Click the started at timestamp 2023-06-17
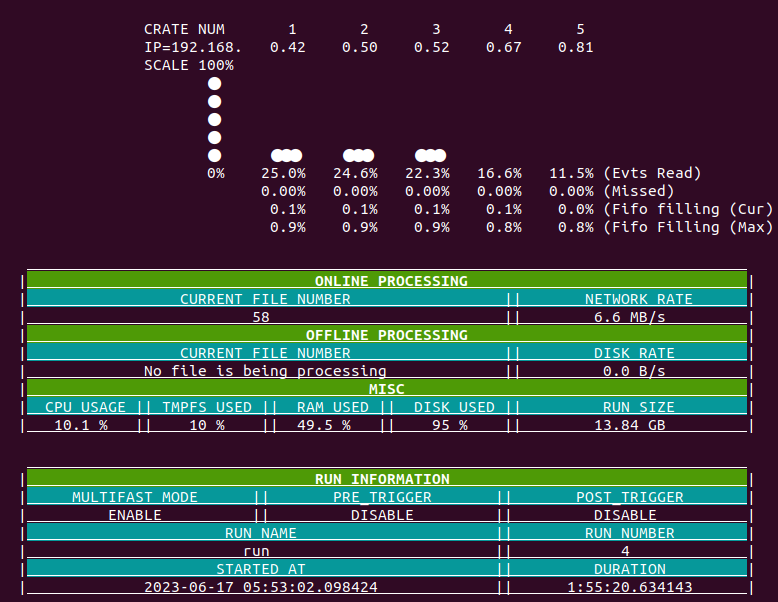 pyautogui.click(x=261, y=587)
